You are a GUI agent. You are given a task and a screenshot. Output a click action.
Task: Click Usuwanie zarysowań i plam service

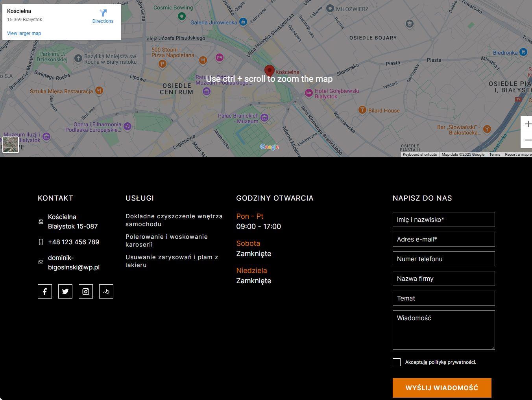click(172, 261)
